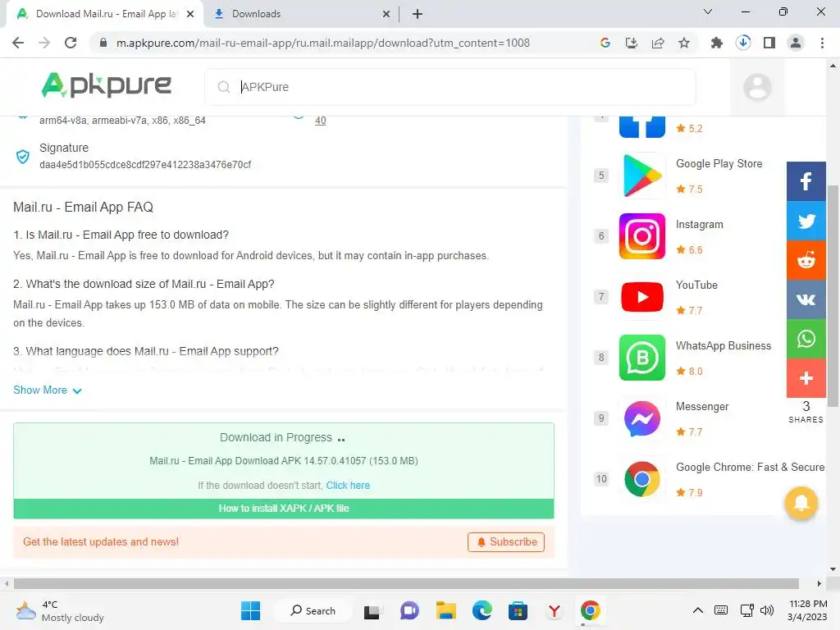Image resolution: width=840 pixels, height=630 pixels.
Task: Open the user profile avatar icon
Action: pyautogui.click(x=757, y=87)
